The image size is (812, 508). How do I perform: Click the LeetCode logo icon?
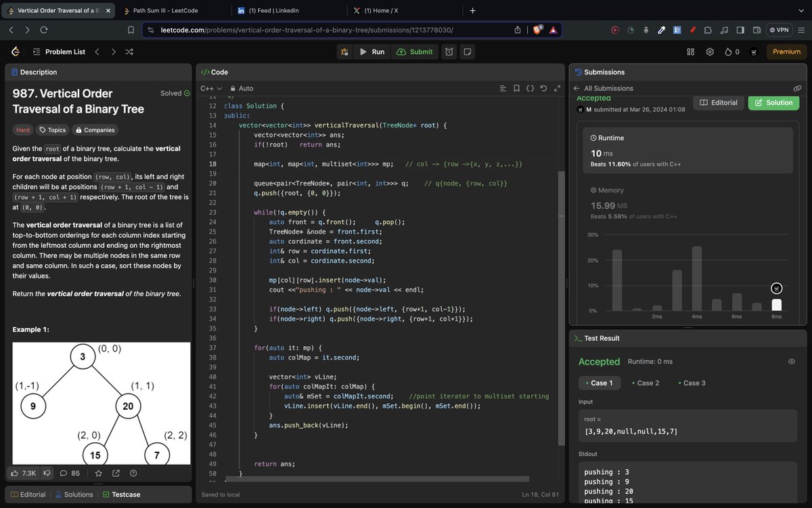16,51
